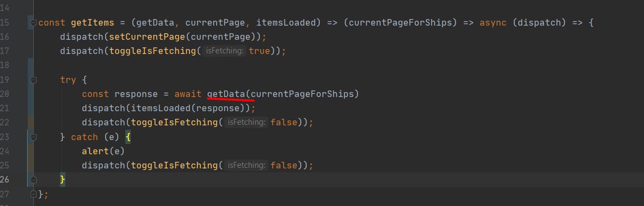
Task: Click the (e) catch parameter
Action: [x=112, y=137]
